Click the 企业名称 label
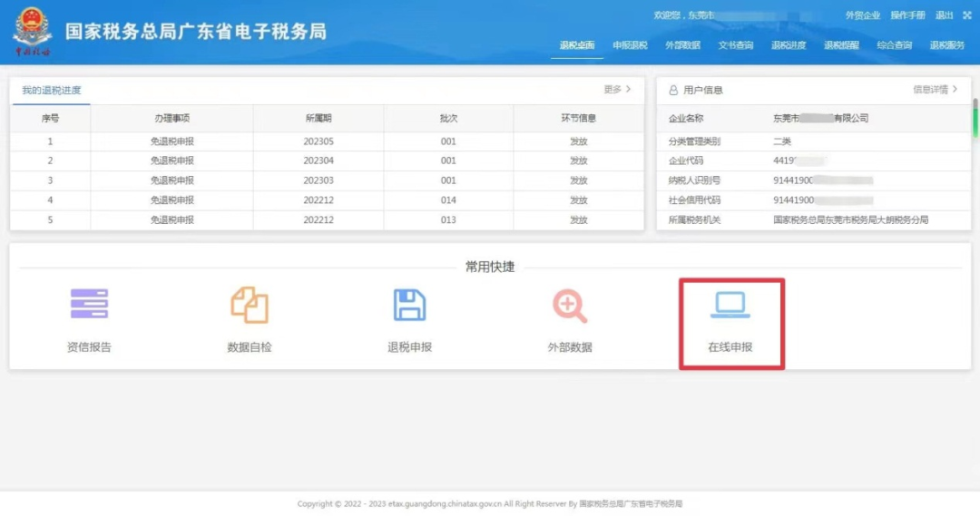Image resolution: width=980 pixels, height=516 pixels. [x=686, y=118]
